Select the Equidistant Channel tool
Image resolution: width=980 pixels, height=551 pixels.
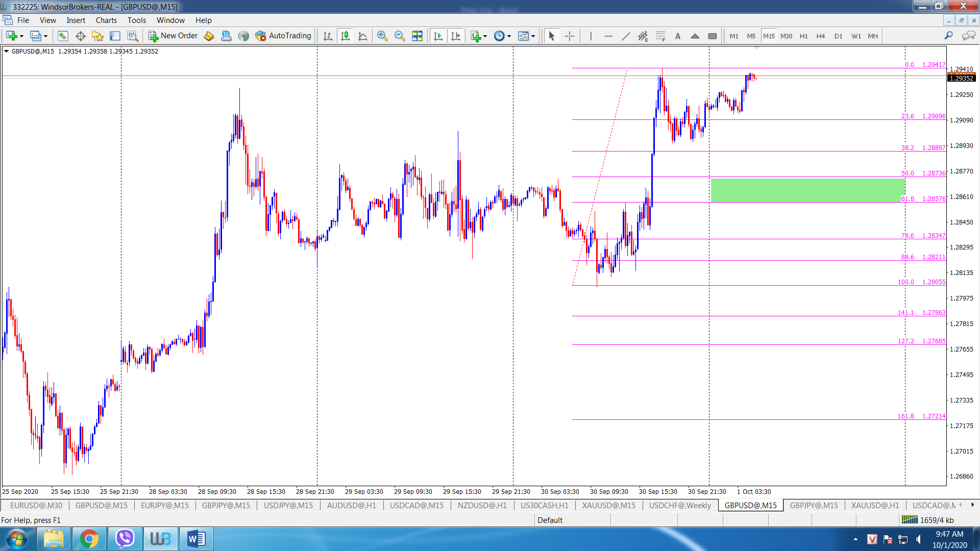point(643,36)
